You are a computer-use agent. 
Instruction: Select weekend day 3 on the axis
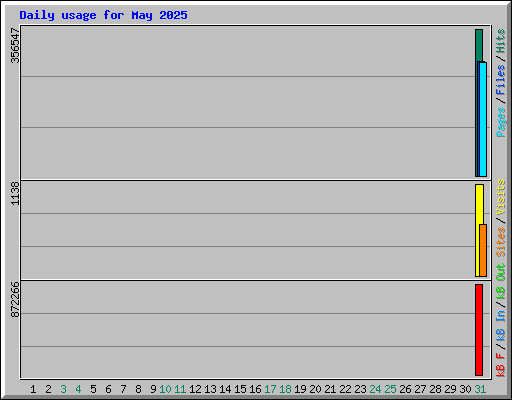coord(63,389)
